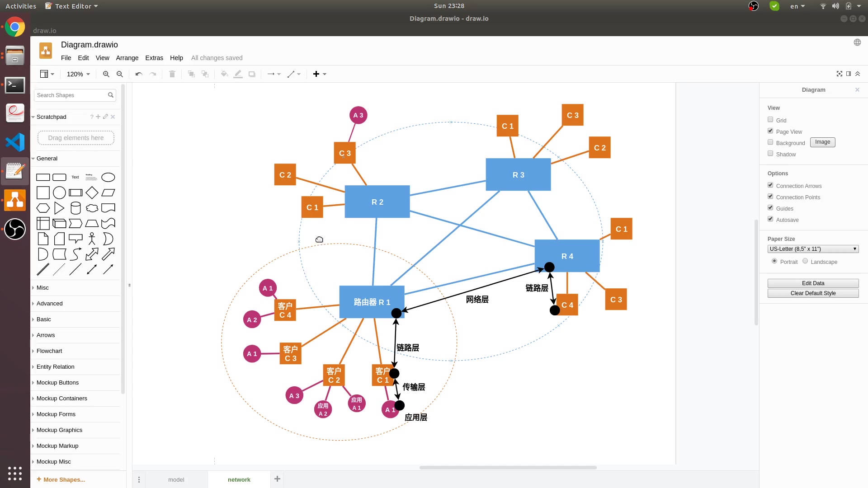Click the zoom out magnifier icon

[120, 74]
